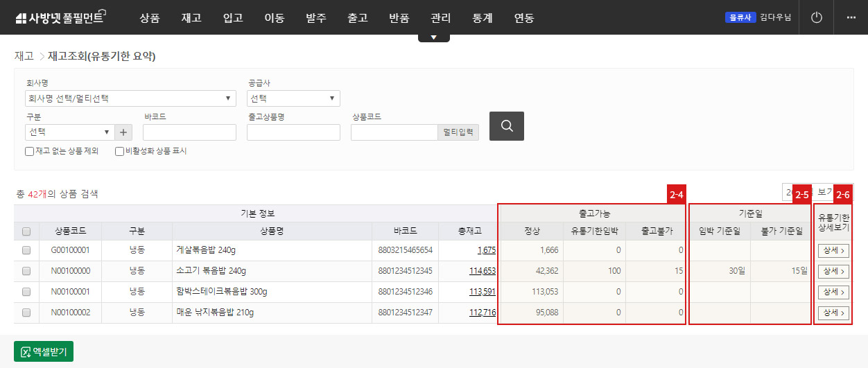Check the row checkbox for G00100001
The image size is (868, 368).
coord(26,250)
